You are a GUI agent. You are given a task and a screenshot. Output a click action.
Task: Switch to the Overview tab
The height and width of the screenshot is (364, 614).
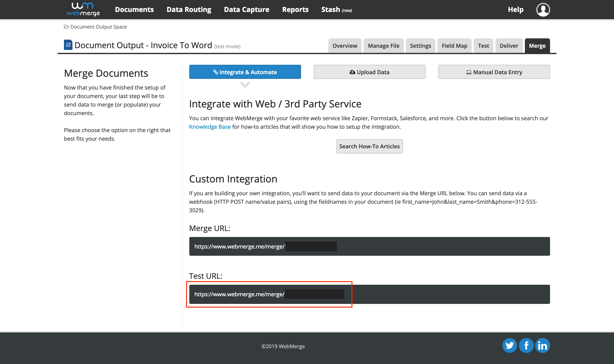pos(345,46)
